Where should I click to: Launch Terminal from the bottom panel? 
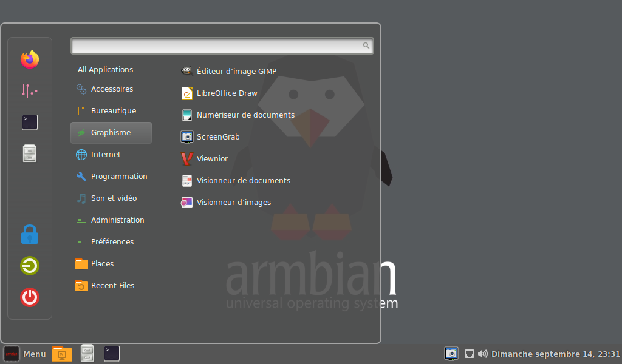(x=112, y=353)
